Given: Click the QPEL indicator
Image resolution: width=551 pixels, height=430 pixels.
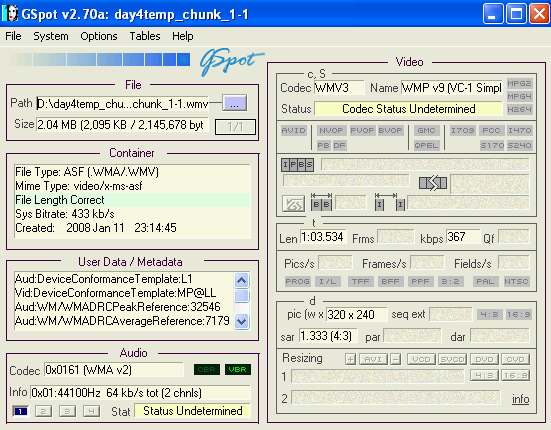Looking at the screenshot, I should [x=426, y=145].
